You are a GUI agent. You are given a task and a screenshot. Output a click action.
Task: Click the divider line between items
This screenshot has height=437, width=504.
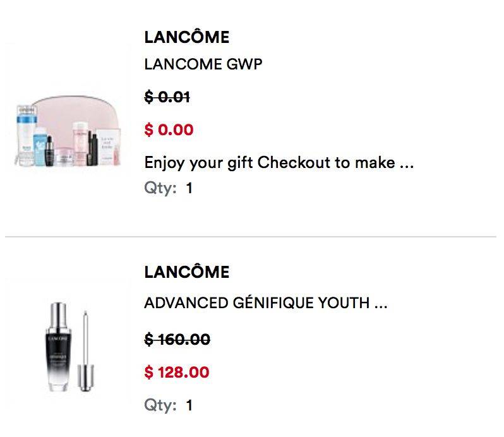(251, 237)
